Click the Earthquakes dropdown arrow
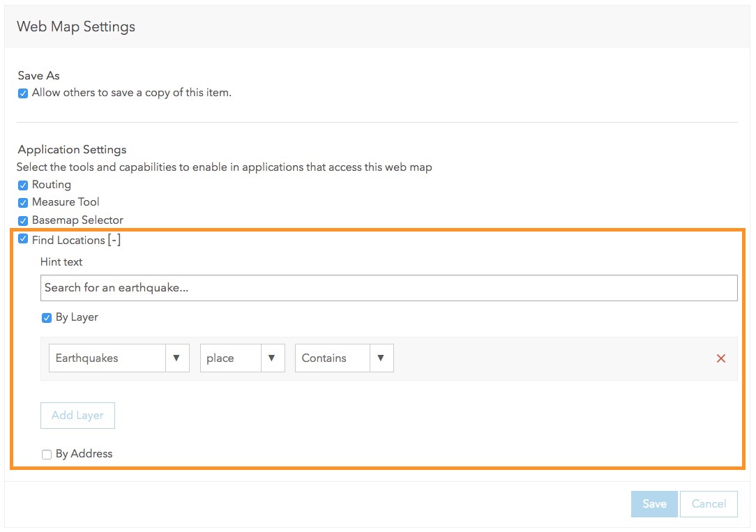756x532 pixels. pos(176,358)
